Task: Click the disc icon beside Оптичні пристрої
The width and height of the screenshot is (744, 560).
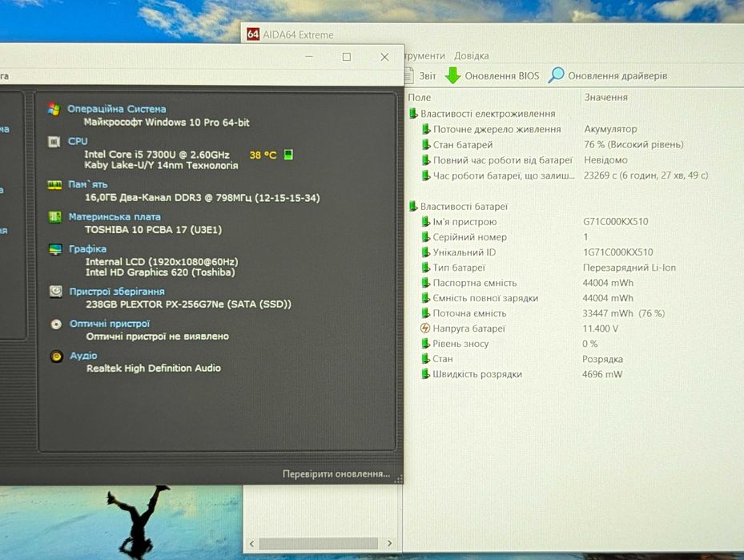Action: pyautogui.click(x=56, y=324)
